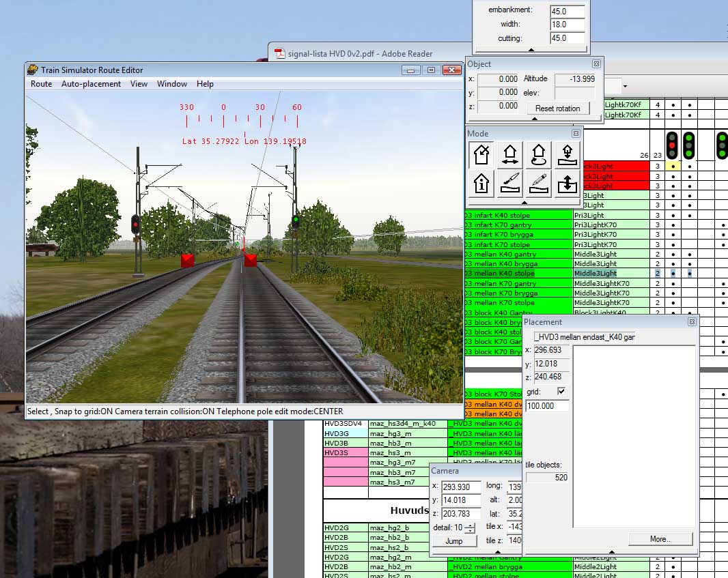
Task: Open the Route menu
Action: tap(41, 84)
